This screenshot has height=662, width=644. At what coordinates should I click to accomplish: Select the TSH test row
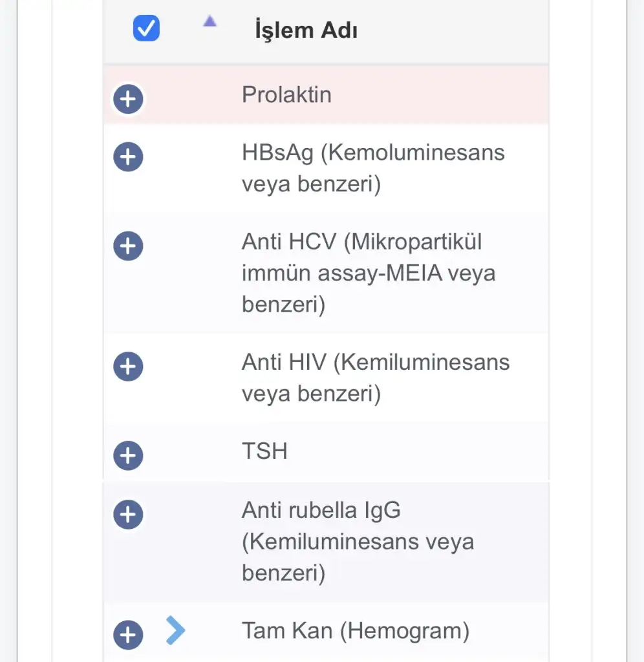coord(264,451)
